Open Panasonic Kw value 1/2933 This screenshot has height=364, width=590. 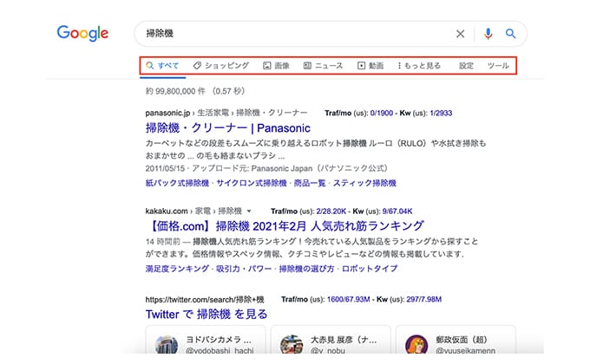coord(441,114)
